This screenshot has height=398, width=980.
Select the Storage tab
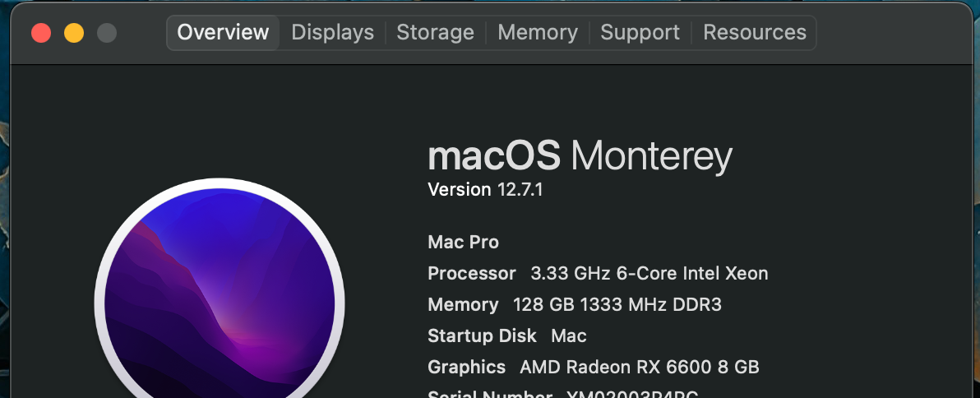click(x=435, y=33)
